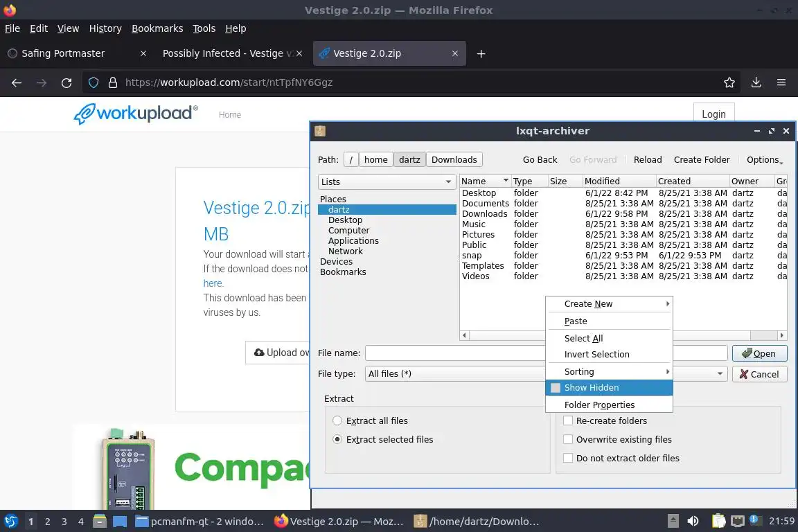This screenshot has height=532, width=798.
Task: Select the Downloads folder row
Action: click(x=623, y=214)
